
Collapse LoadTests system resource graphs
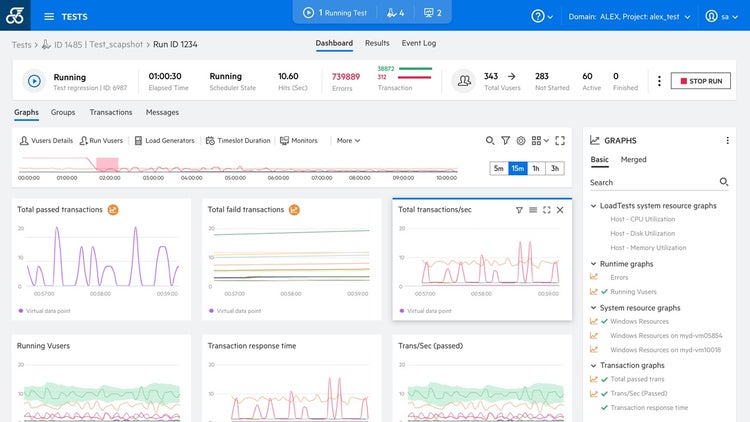(x=594, y=206)
